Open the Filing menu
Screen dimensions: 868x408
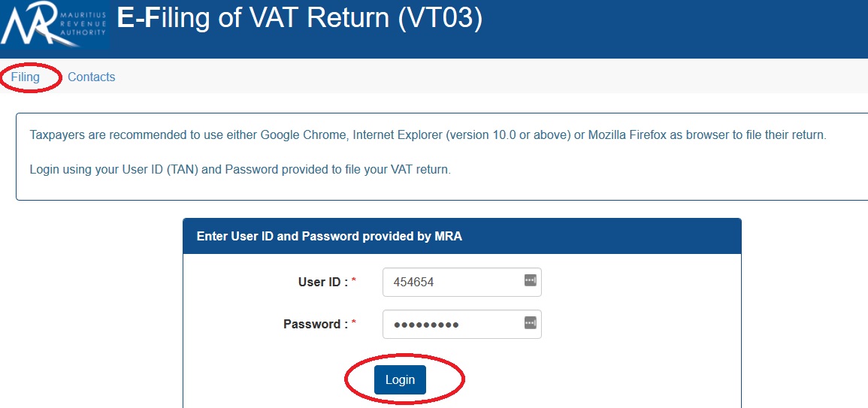26,77
